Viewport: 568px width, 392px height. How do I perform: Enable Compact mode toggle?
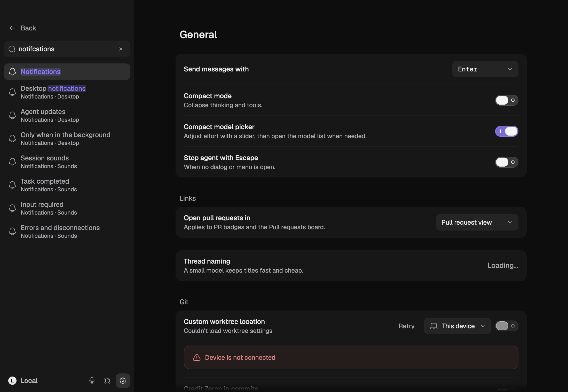tap(507, 100)
